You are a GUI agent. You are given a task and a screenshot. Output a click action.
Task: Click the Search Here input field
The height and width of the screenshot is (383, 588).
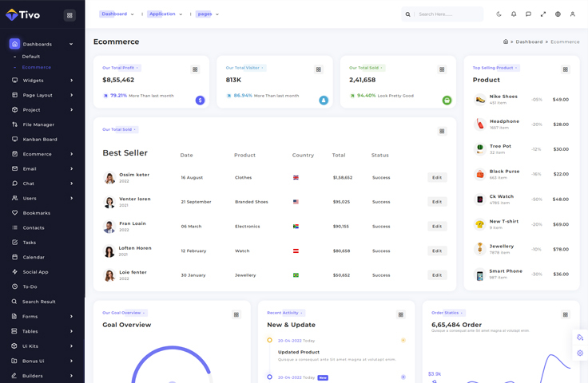[447, 14]
